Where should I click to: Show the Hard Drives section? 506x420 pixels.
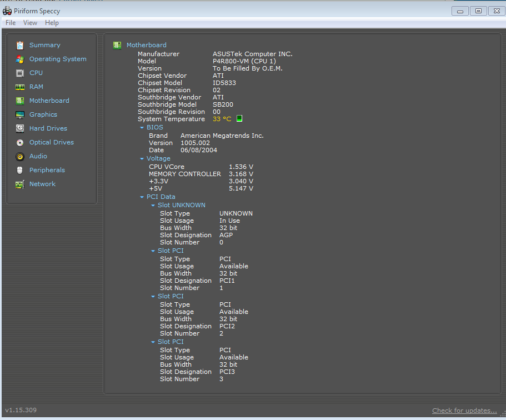tap(48, 128)
